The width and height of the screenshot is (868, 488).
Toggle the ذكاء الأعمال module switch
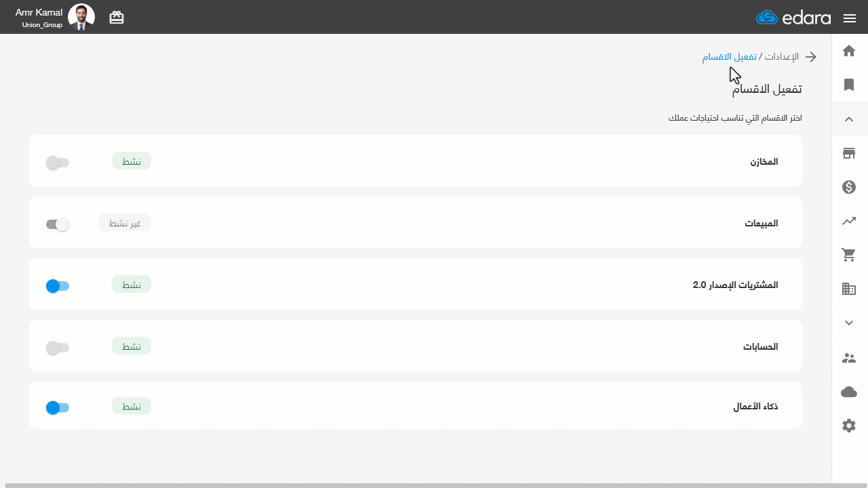58,408
